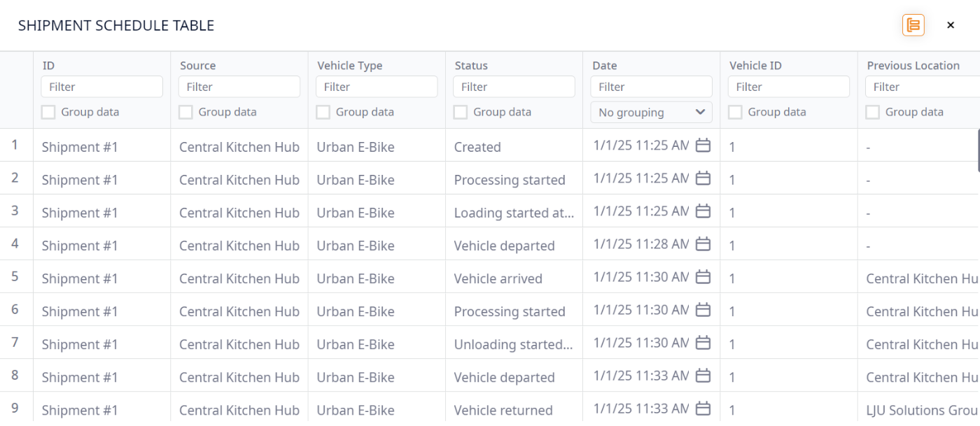Click the Status column header
Screen dimensions: 980x426
(471, 66)
